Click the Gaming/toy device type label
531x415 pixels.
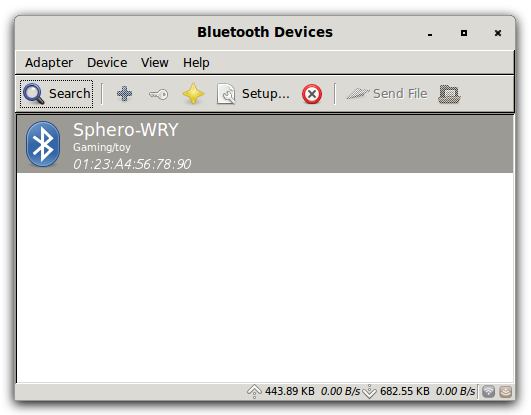pos(102,147)
